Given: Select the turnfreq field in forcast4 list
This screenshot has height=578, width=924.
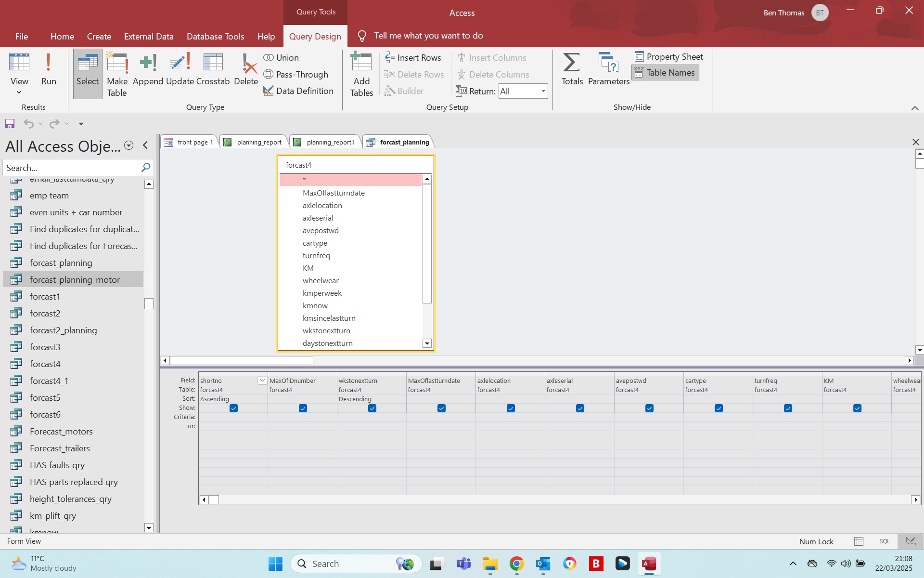Looking at the screenshot, I should (x=316, y=256).
